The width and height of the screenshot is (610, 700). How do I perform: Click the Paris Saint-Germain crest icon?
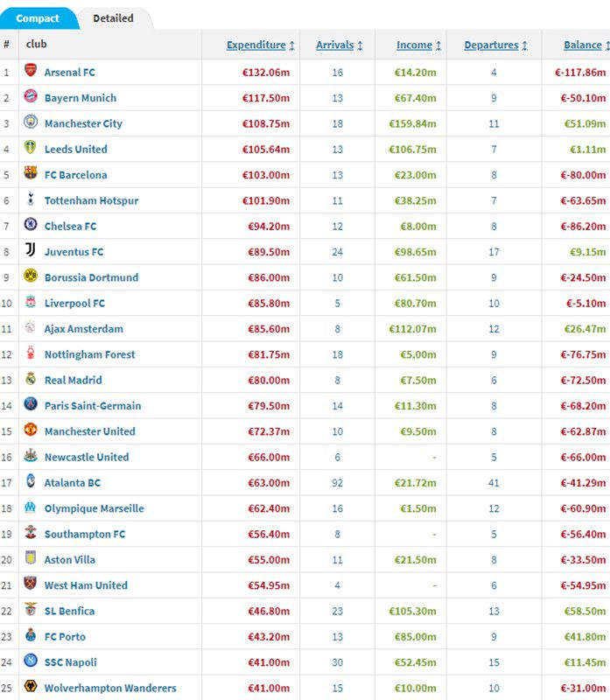tap(31, 405)
